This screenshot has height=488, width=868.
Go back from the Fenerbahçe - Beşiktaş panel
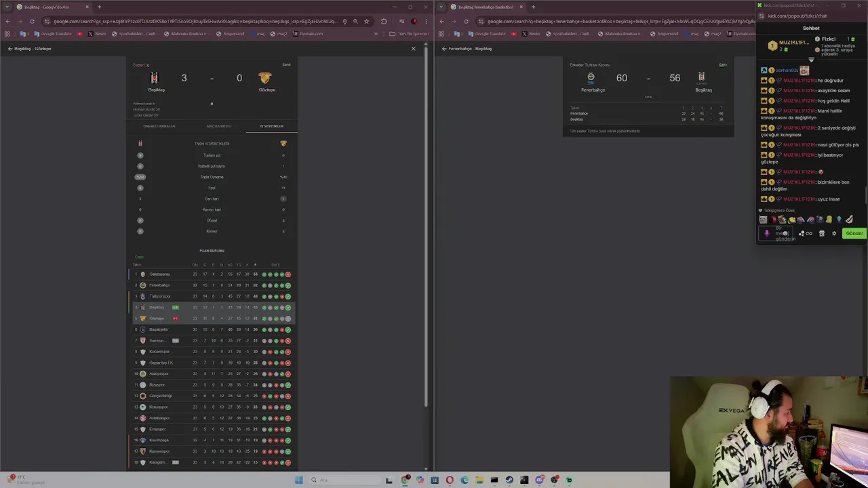[444, 49]
